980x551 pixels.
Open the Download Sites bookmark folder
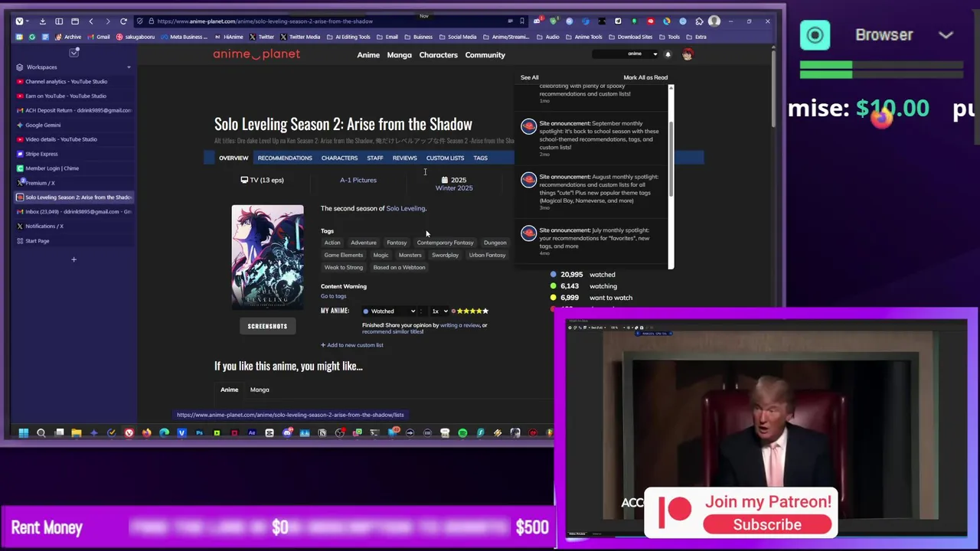coord(632,37)
